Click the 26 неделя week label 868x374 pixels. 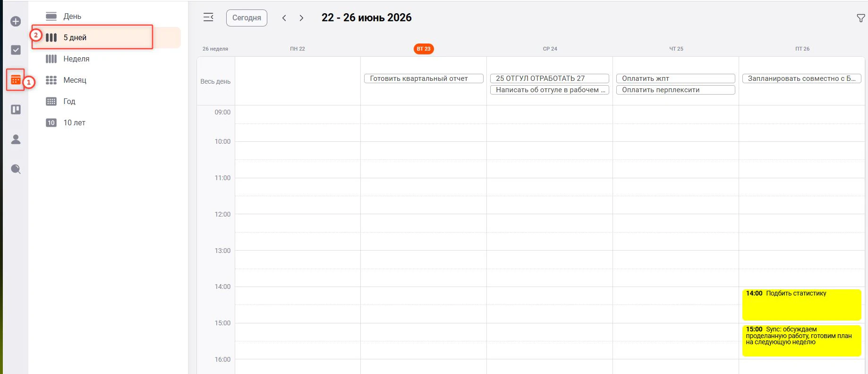click(x=215, y=49)
